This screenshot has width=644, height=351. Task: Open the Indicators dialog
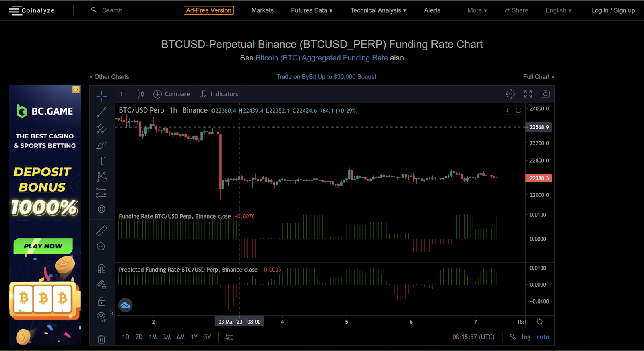219,94
